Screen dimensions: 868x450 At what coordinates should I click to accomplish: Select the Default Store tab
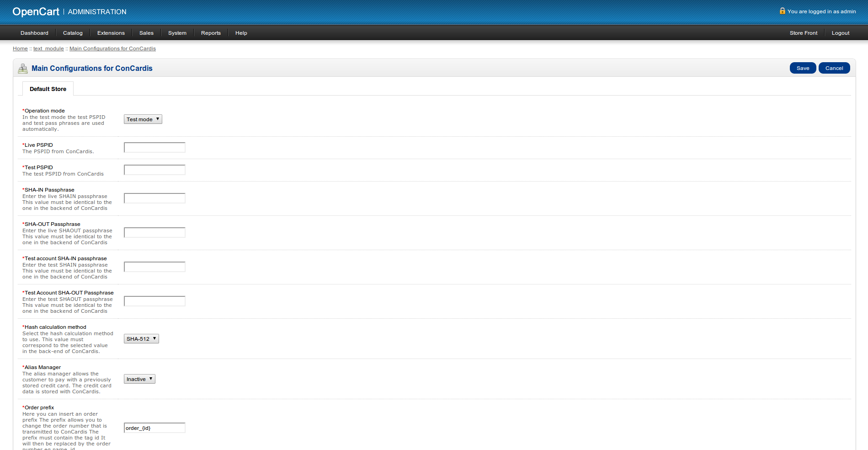point(48,89)
